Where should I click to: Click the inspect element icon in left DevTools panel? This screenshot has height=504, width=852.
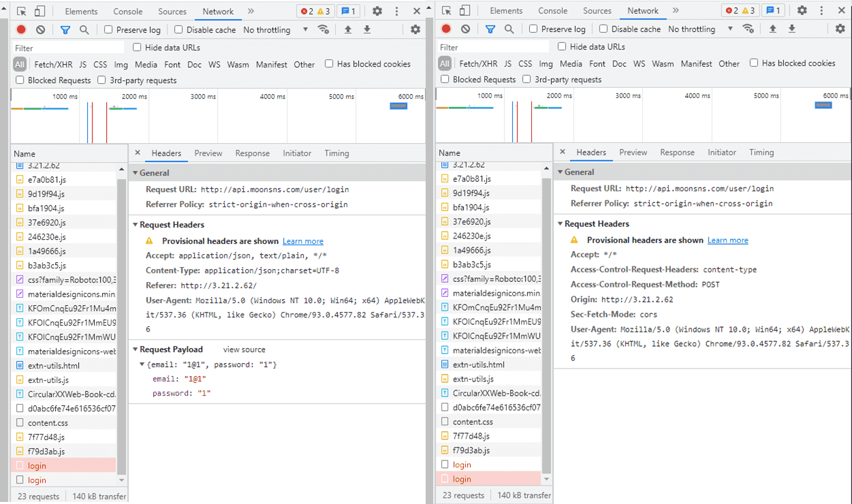click(22, 12)
